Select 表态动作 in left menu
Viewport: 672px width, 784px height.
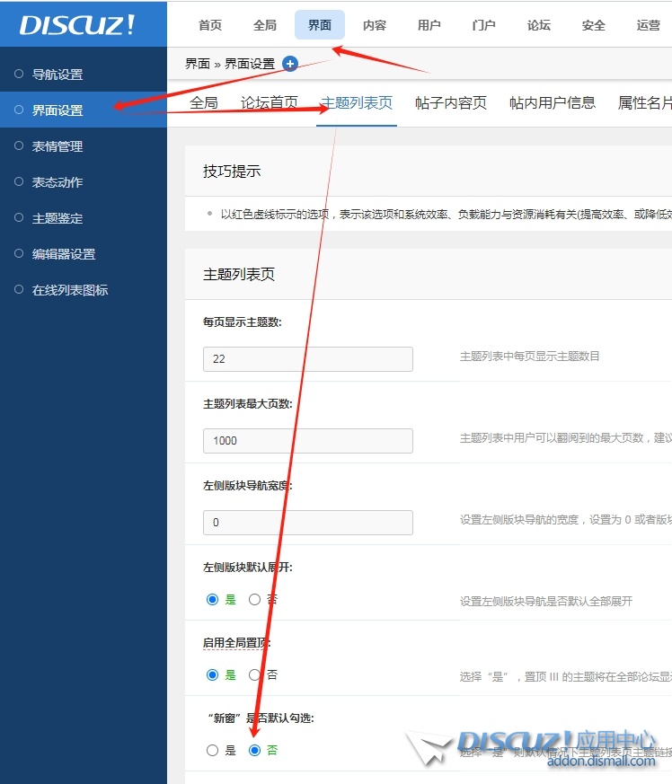click(x=57, y=182)
